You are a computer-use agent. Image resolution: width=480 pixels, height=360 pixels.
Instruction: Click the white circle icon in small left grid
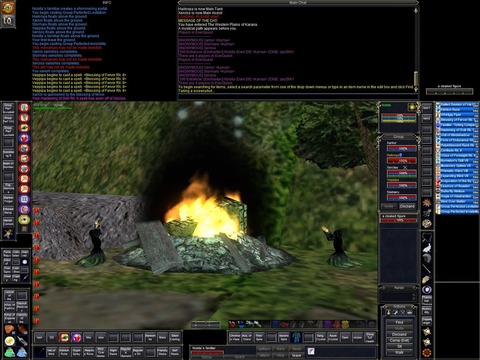(x=24, y=262)
